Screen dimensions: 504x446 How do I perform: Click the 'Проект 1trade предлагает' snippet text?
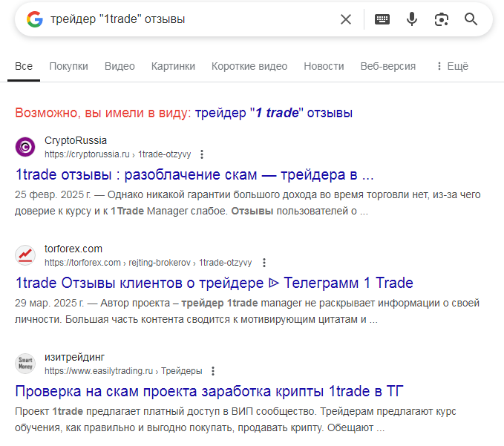[x=235, y=419]
